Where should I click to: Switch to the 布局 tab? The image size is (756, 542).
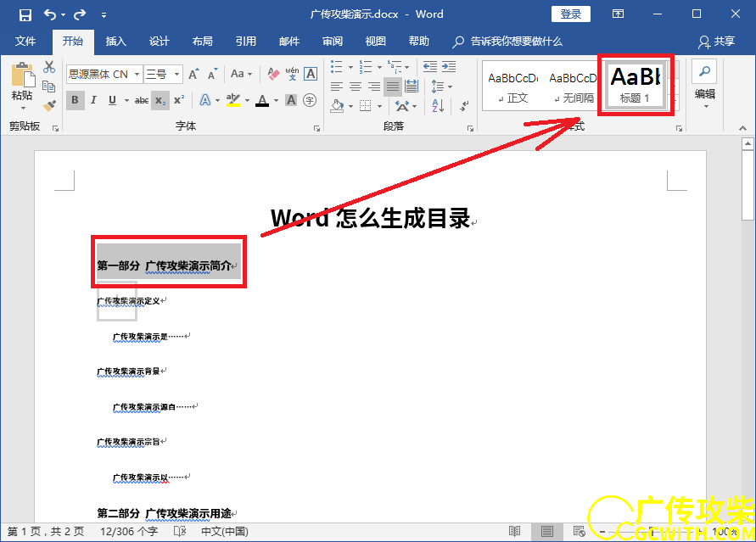(x=203, y=42)
